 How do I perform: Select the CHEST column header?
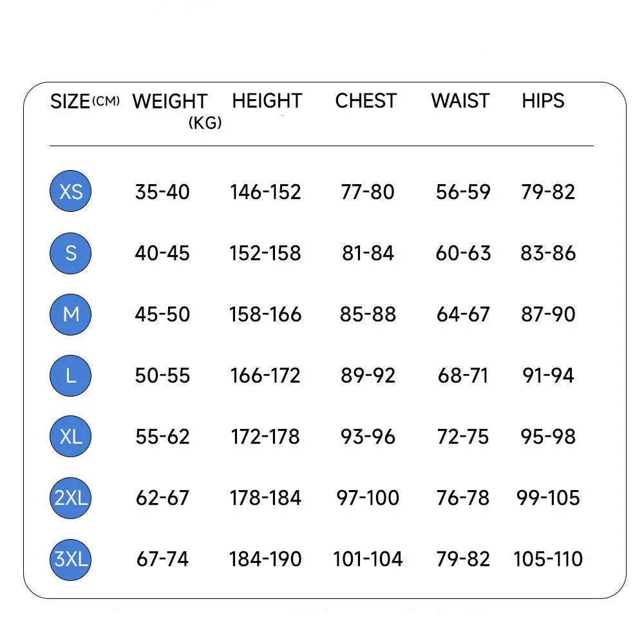point(366,101)
